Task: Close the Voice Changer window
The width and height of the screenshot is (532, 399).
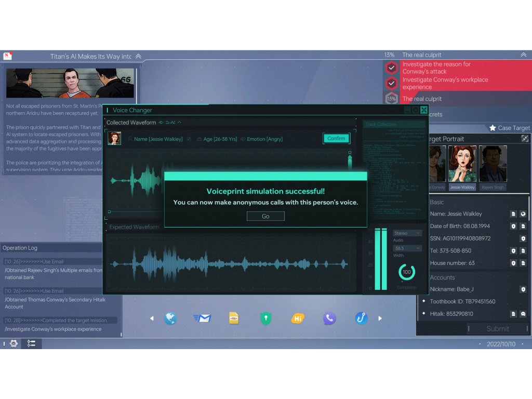Action: tap(424, 110)
